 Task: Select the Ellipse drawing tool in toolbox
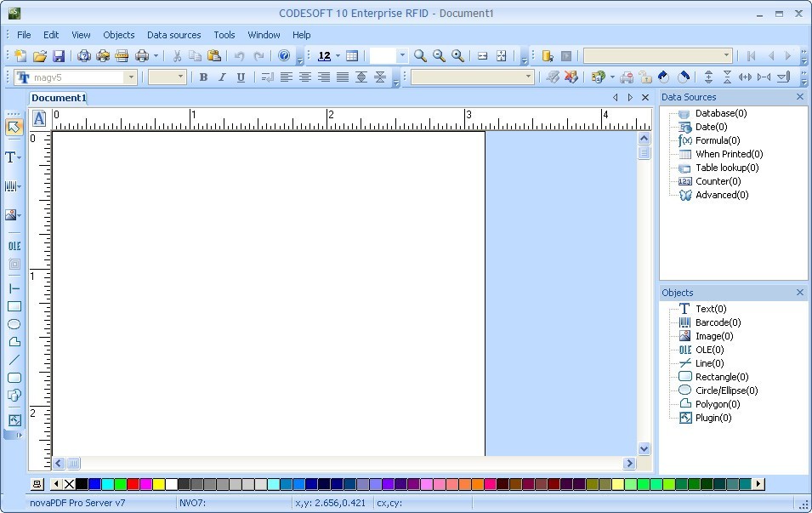click(14, 324)
